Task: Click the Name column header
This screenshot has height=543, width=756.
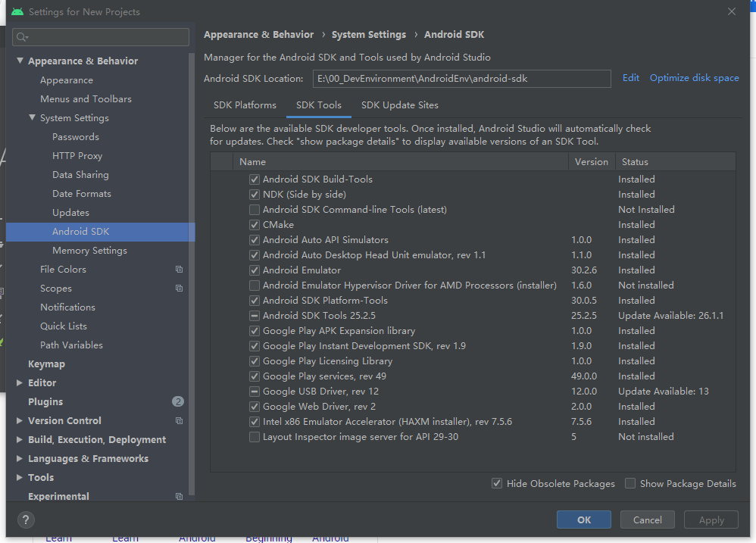Action: point(400,162)
